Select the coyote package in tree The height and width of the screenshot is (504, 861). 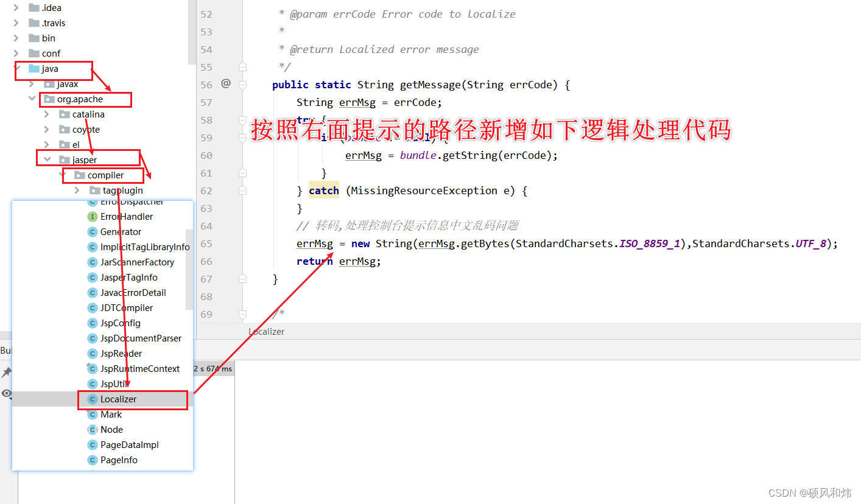tap(86, 130)
